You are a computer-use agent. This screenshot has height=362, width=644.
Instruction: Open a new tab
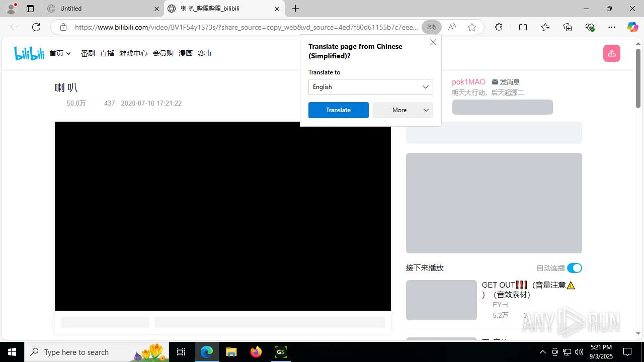pyautogui.click(x=296, y=9)
